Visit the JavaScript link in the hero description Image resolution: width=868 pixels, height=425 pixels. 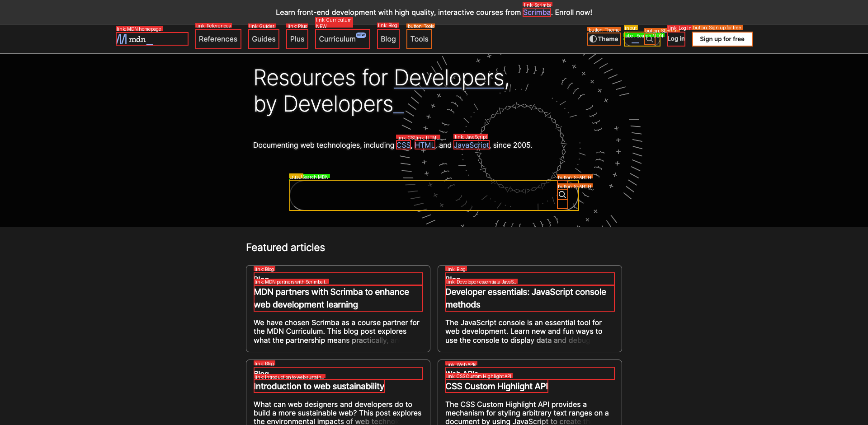(472, 145)
